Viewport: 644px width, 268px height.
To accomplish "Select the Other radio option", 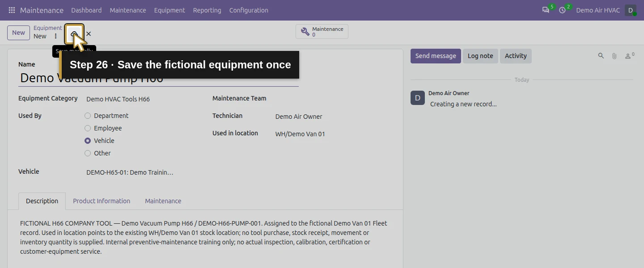I will 88,153.
